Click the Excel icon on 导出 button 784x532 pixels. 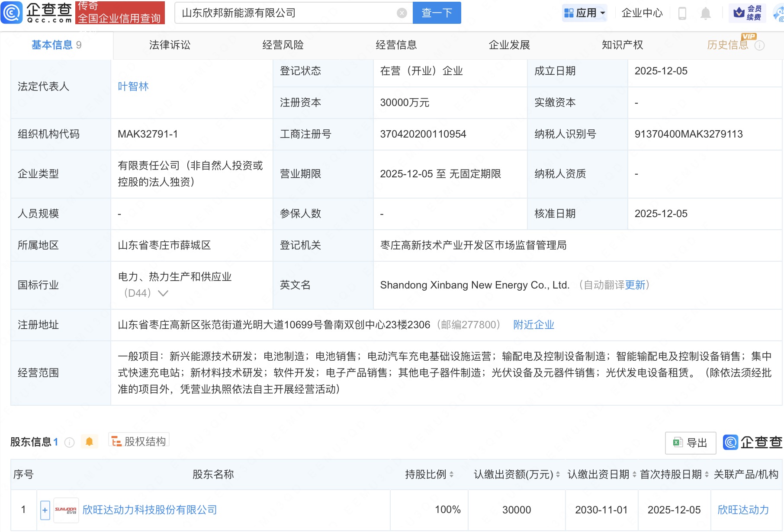[678, 443]
